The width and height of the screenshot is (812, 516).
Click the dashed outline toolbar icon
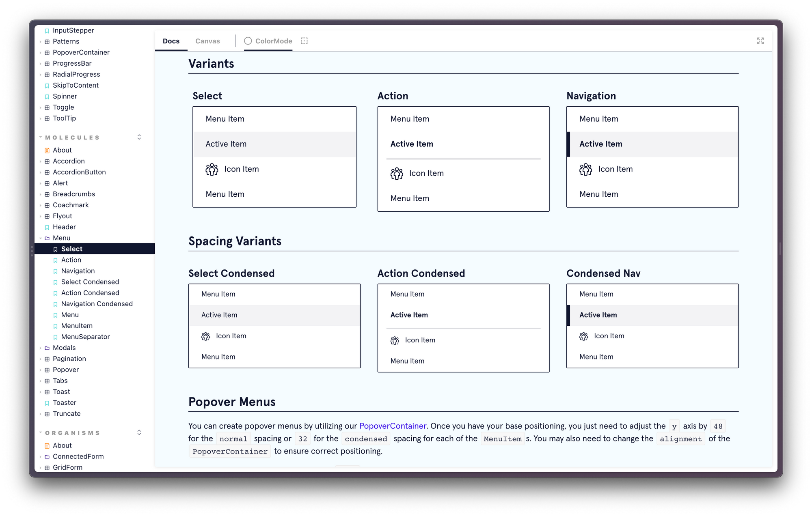click(304, 41)
